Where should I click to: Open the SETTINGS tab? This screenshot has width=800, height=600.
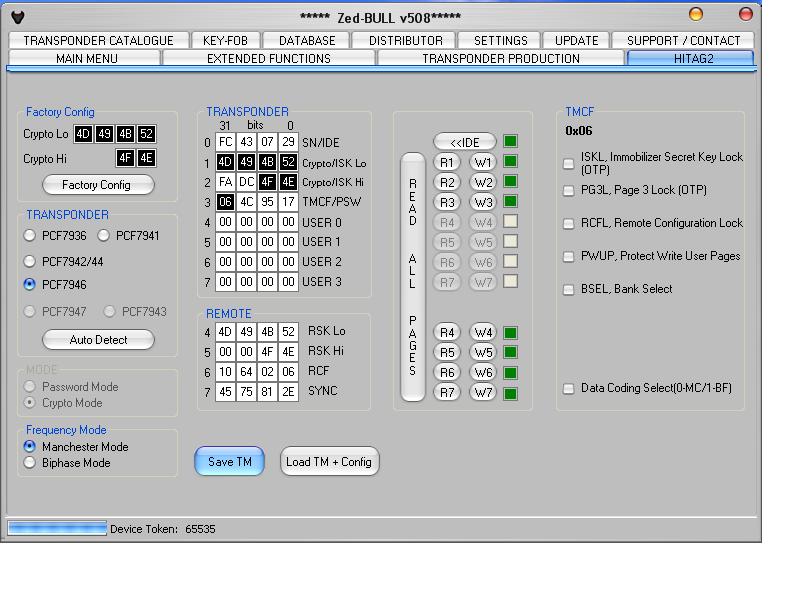(501, 40)
